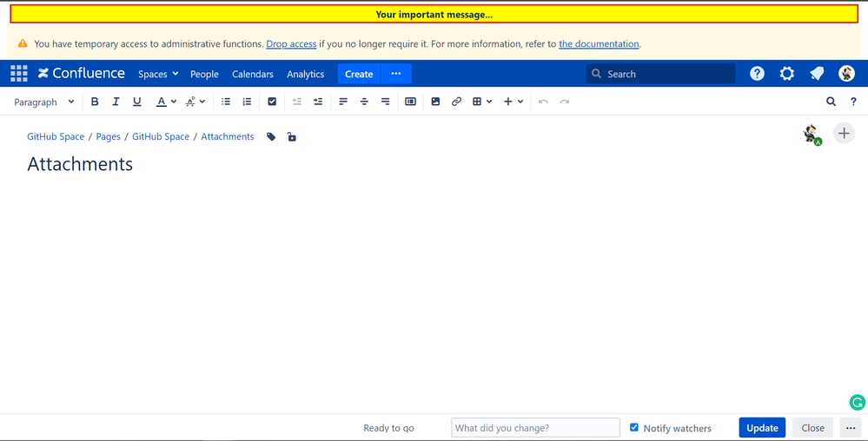The height and width of the screenshot is (441, 868).
Task: Open editor help question mark
Action: (853, 102)
